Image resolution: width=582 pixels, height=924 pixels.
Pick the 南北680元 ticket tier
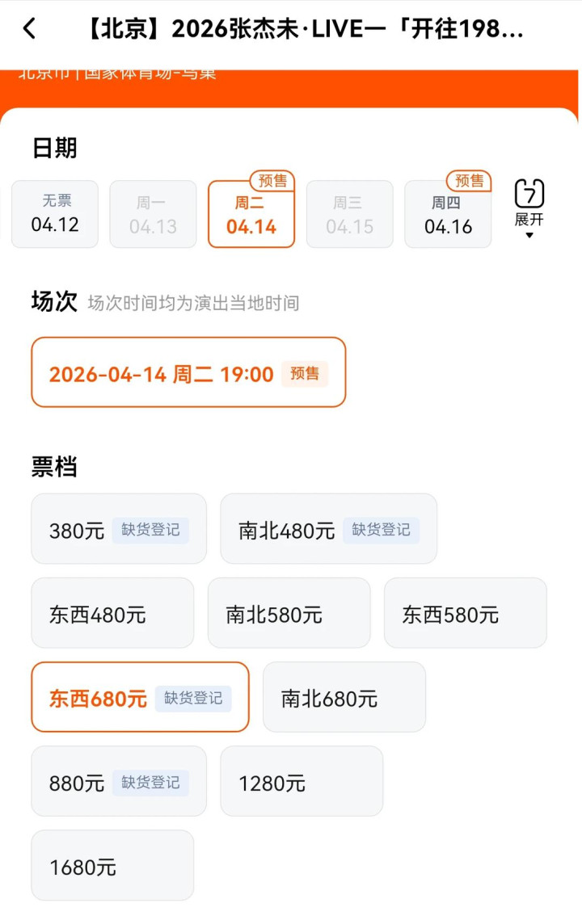click(344, 697)
